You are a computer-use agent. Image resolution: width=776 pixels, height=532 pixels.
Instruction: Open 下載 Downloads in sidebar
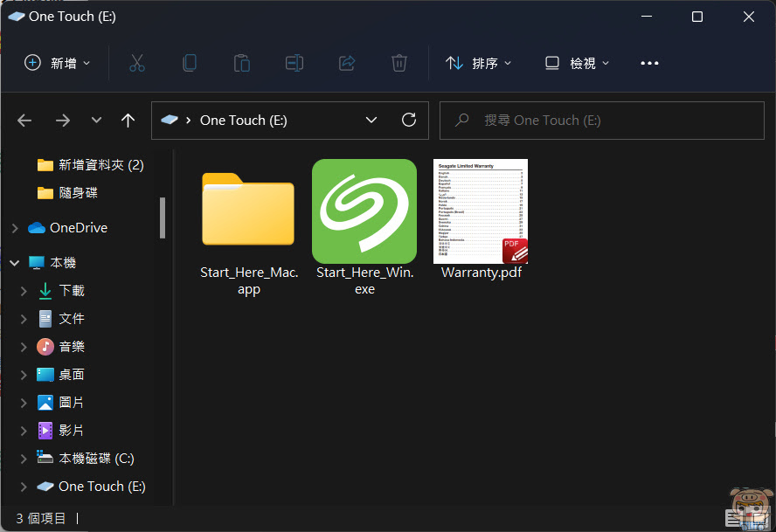point(61,291)
